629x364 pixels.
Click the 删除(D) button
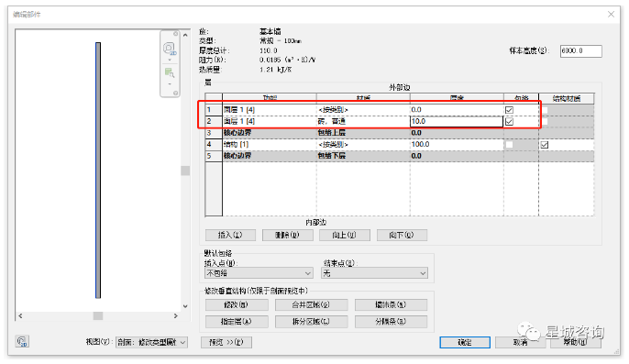(288, 235)
